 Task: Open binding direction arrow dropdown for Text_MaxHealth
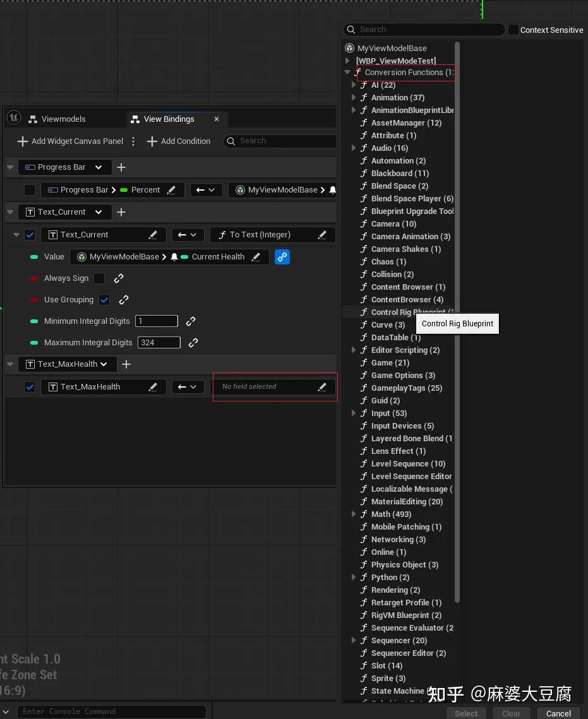tap(188, 387)
